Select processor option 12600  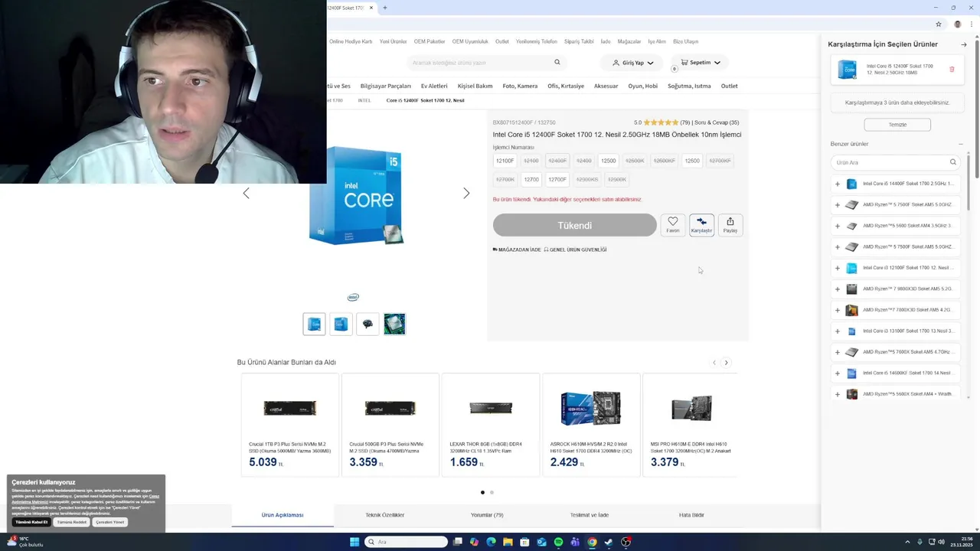(x=692, y=161)
